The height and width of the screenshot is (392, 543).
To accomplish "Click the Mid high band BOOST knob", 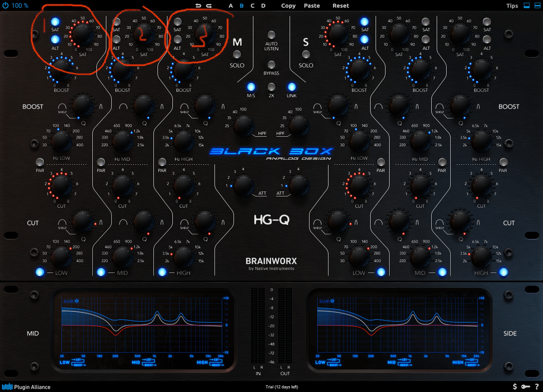I will (183, 69).
